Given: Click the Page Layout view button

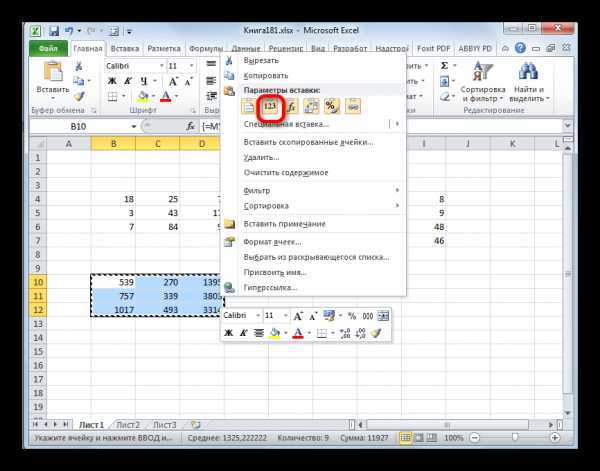Looking at the screenshot, I should coord(419,438).
